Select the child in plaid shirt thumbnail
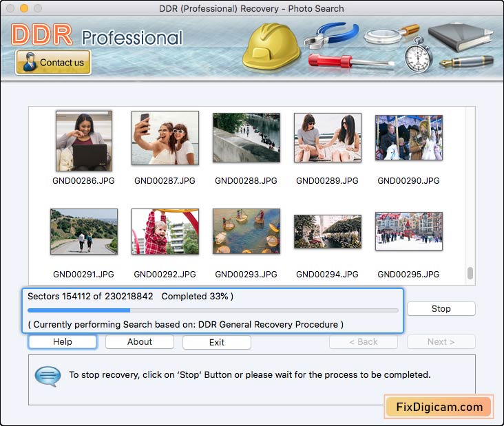The image size is (504, 426). click(x=165, y=232)
